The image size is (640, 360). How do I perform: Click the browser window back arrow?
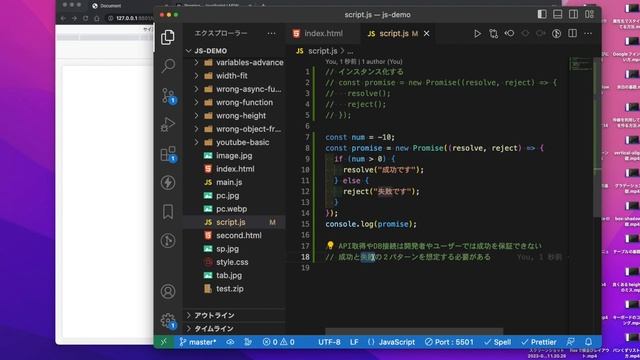point(63,18)
